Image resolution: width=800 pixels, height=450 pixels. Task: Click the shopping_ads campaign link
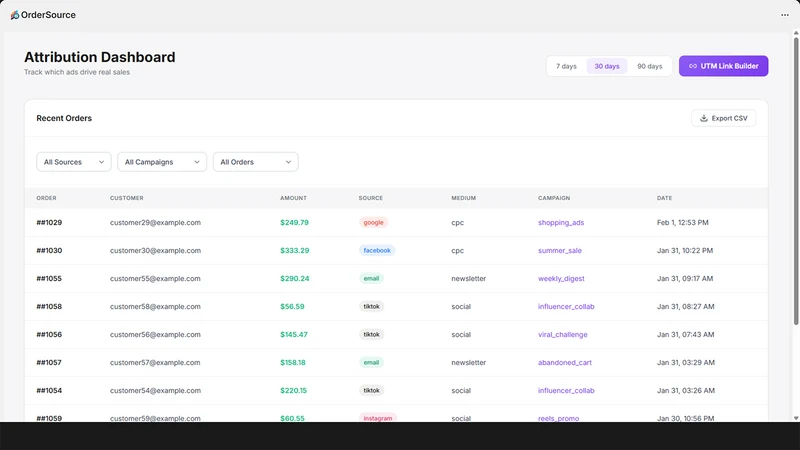pos(561,222)
